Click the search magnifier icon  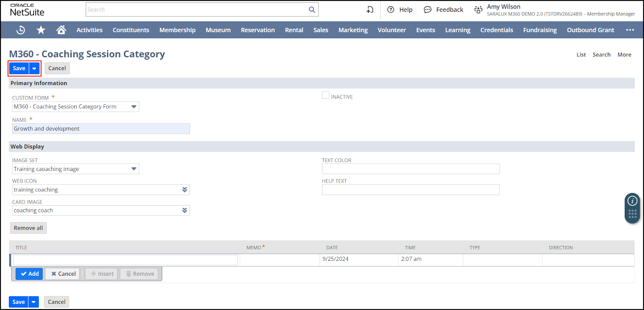[x=312, y=10]
